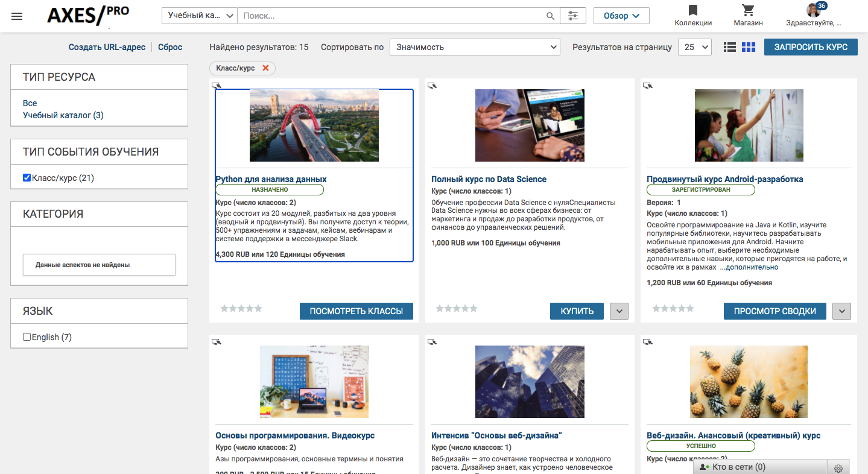Switch to grid view layout
868x474 pixels.
point(749,47)
